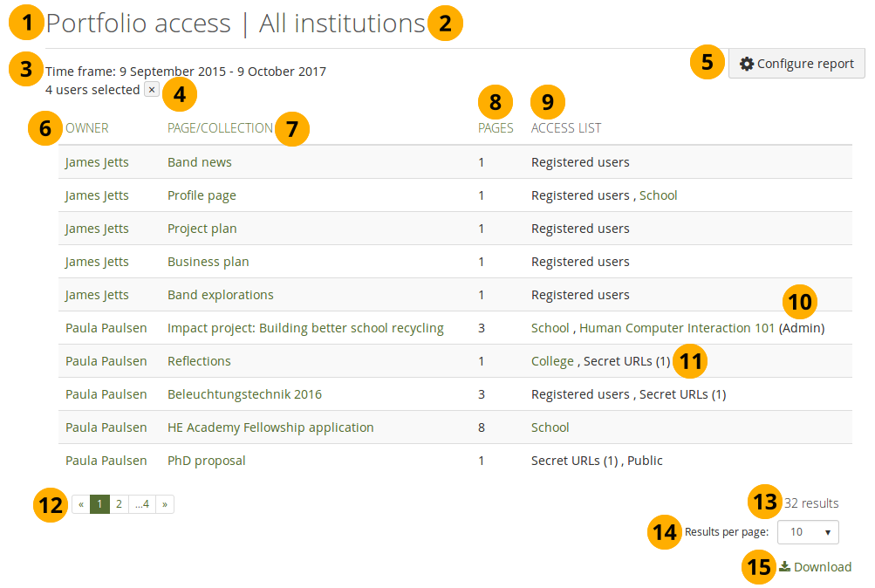The width and height of the screenshot is (875, 588).
Task: Open Impact project school recycling collection
Action: (305, 328)
